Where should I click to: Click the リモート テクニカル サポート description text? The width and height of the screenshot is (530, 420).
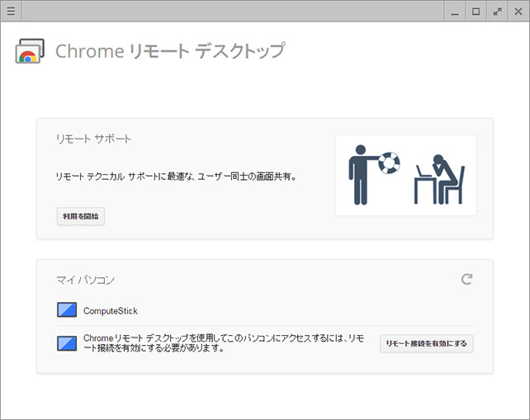176,177
